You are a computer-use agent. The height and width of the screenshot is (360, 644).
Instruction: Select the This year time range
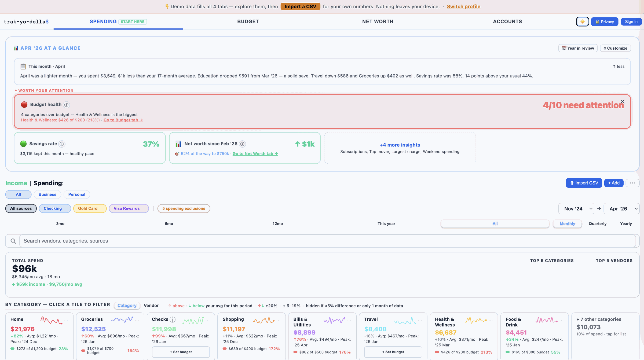point(386,224)
